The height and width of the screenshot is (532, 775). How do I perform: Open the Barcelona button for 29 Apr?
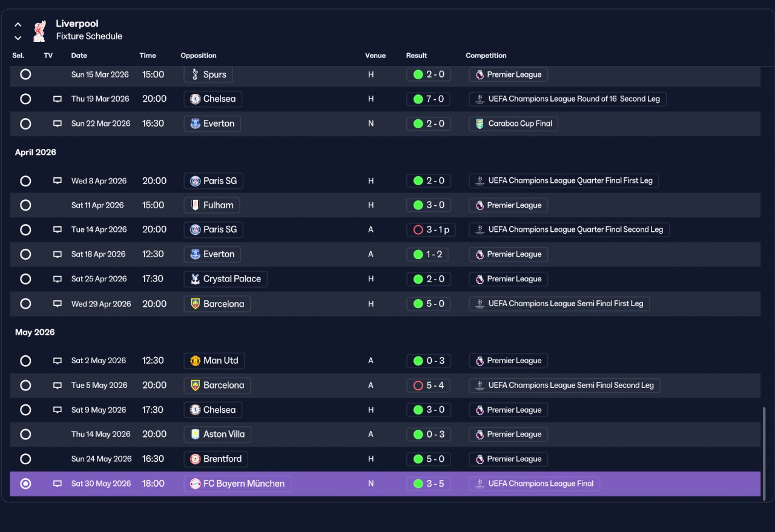coord(217,304)
